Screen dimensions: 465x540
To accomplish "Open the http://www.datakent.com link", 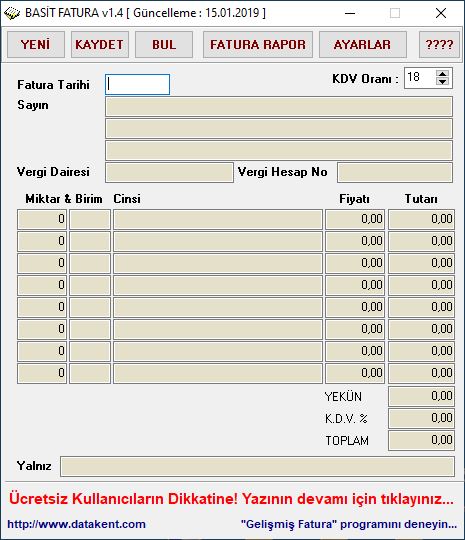I will tap(76, 524).
